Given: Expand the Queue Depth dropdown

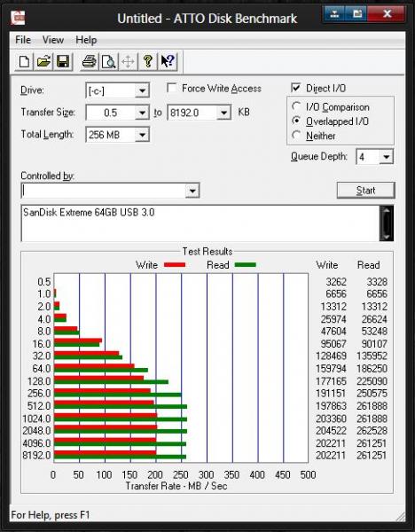Looking at the screenshot, I should [386, 157].
